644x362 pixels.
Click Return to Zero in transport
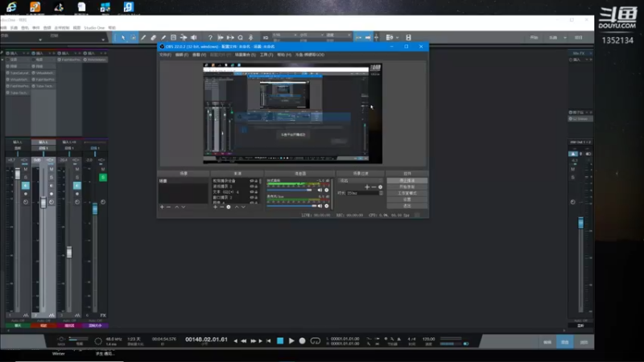pos(268,340)
